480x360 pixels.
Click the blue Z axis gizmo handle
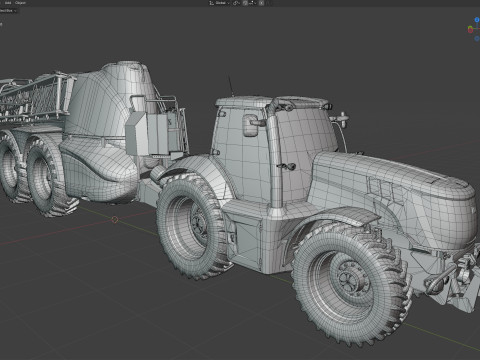[x=477, y=20]
